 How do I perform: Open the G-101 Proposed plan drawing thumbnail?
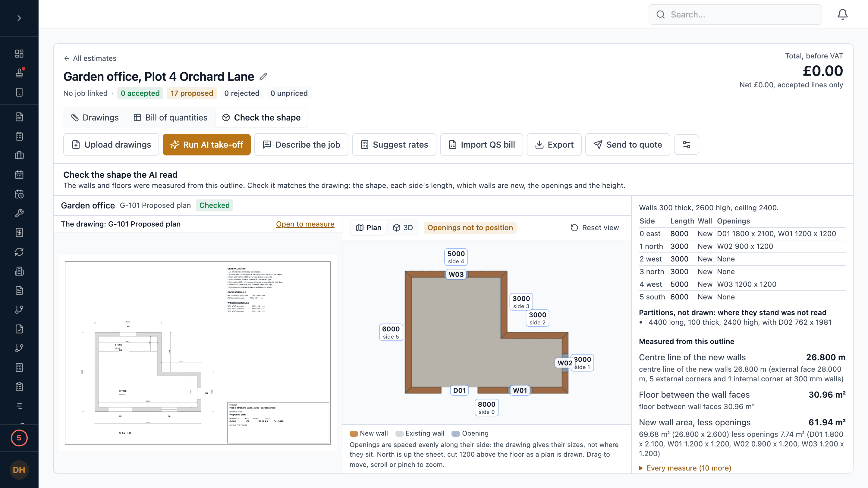197,353
